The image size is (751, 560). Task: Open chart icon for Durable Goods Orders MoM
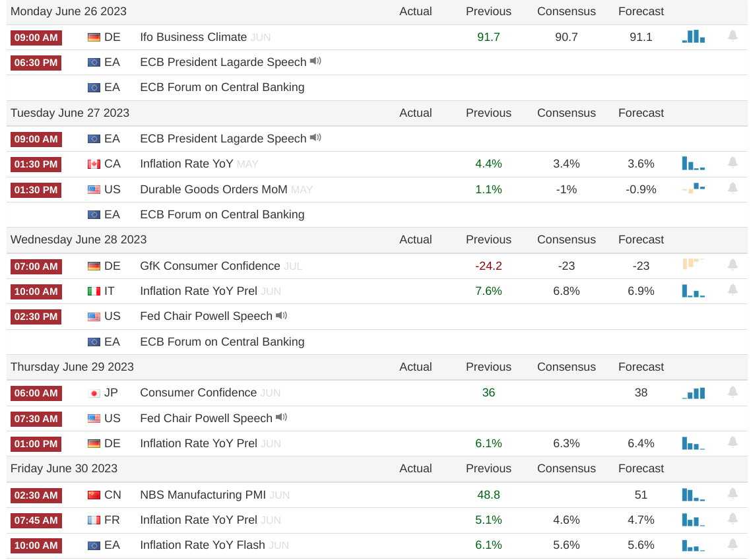coord(693,188)
